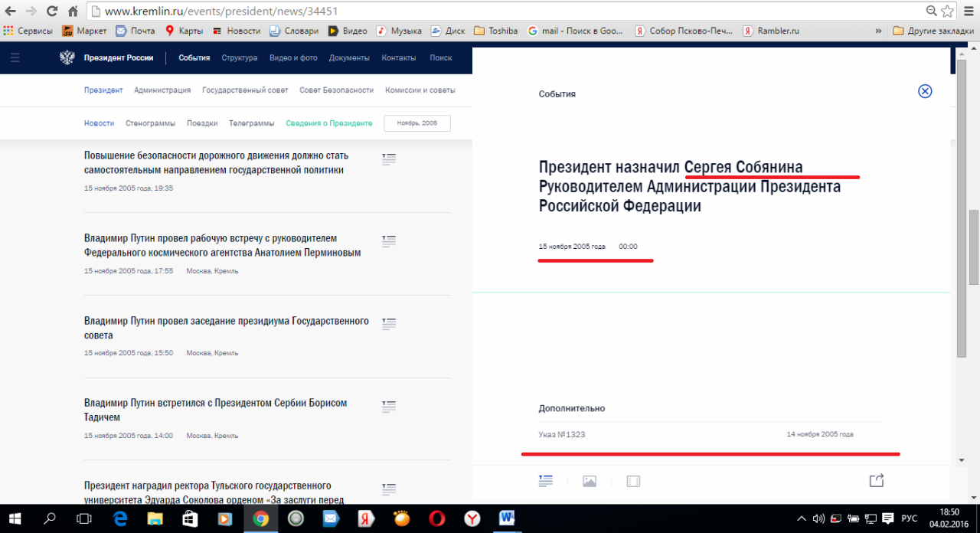Open the Новости bookmark in bookmarks bar
This screenshot has width=980, height=533.
point(237,31)
